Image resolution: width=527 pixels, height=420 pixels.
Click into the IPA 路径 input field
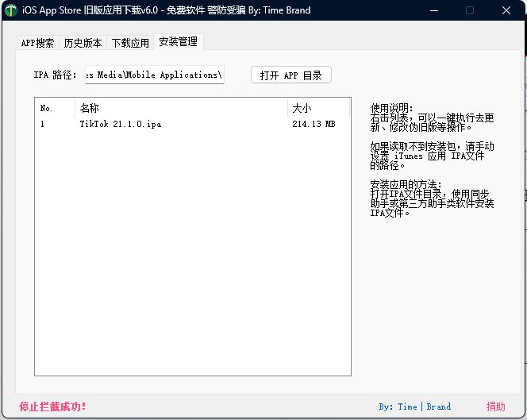(155, 75)
